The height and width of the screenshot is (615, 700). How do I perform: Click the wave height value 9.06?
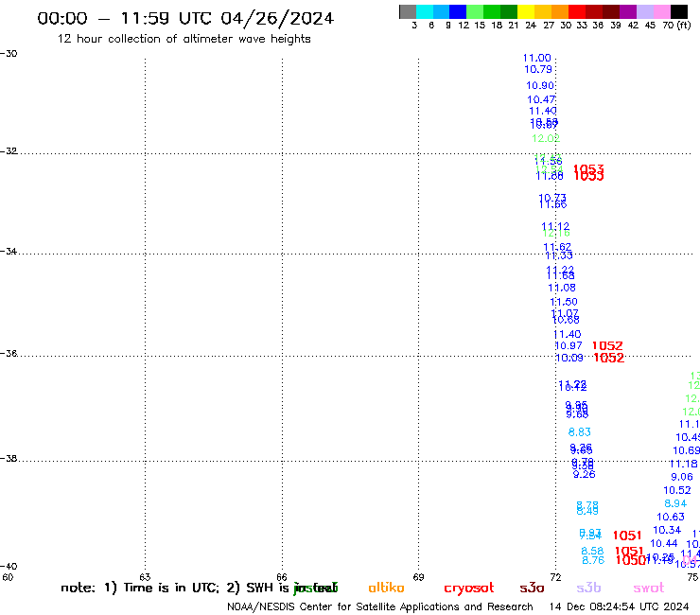click(682, 477)
